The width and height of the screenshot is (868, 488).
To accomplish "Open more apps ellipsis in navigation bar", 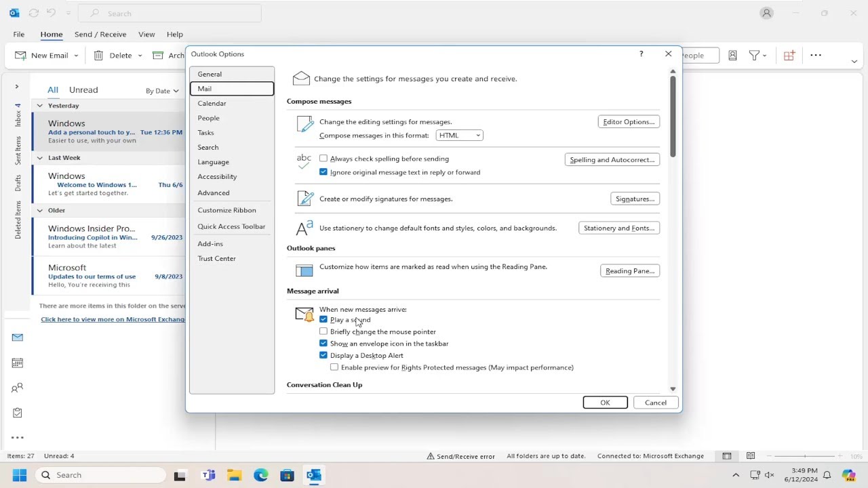I will click(18, 438).
